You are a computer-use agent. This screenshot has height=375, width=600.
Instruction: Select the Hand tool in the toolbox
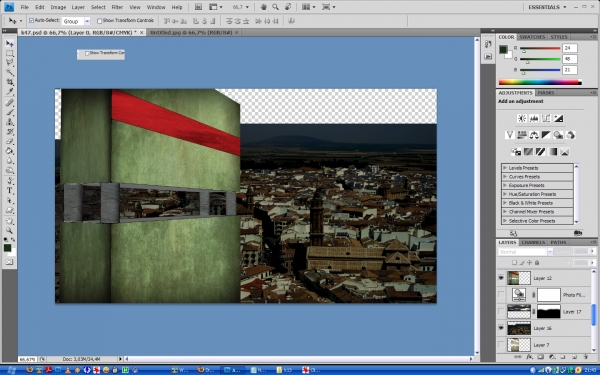[x=9, y=221]
